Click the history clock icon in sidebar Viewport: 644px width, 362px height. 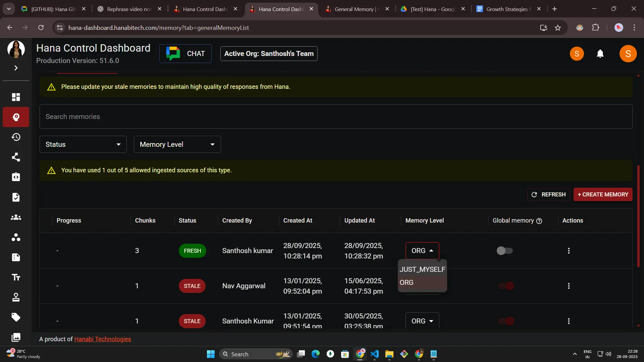pyautogui.click(x=16, y=137)
